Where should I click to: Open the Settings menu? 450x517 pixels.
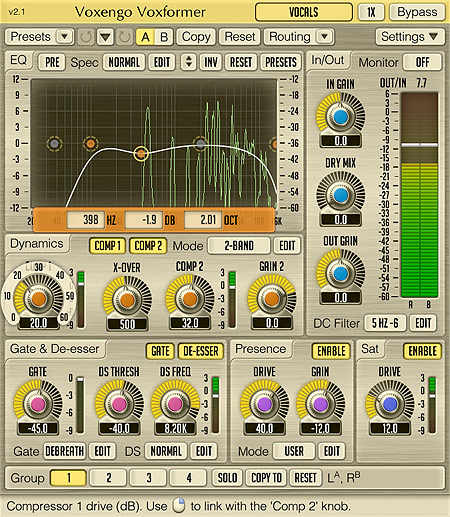410,37
